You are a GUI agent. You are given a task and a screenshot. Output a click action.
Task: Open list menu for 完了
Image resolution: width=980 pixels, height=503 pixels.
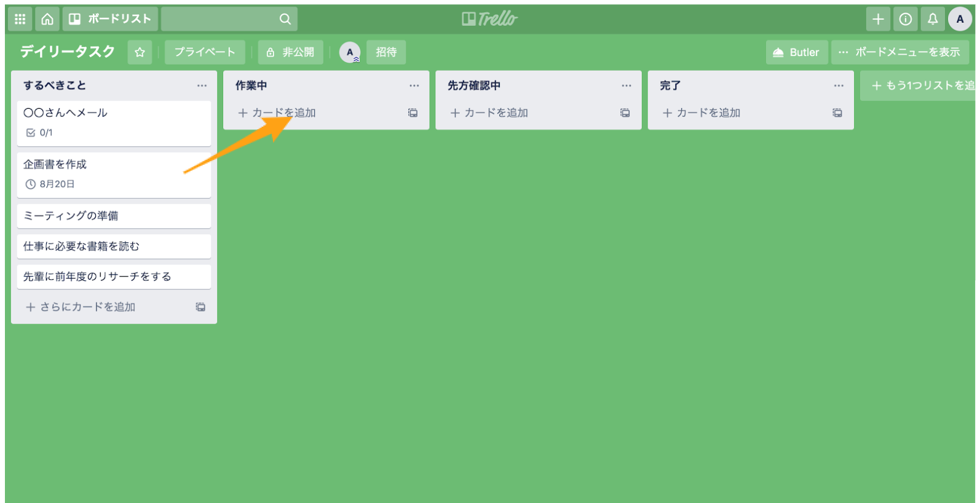click(839, 85)
